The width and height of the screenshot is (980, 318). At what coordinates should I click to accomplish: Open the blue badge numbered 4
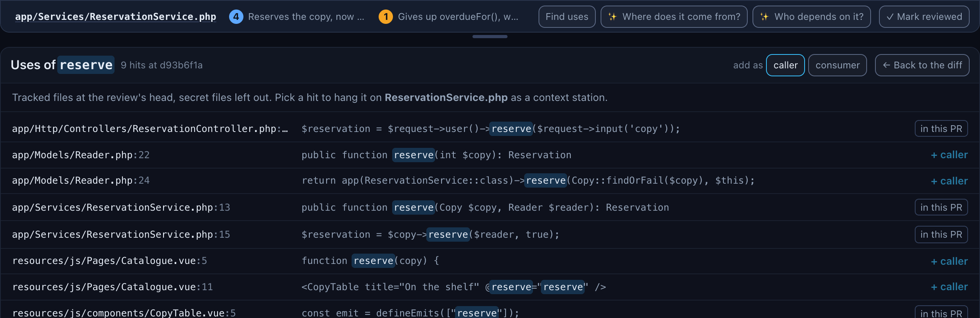pos(236,17)
